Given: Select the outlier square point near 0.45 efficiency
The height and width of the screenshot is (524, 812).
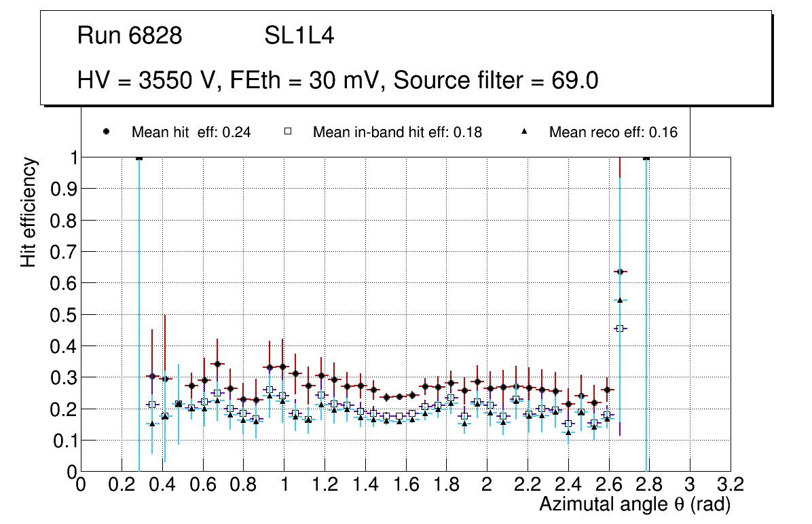Looking at the screenshot, I should tap(620, 329).
